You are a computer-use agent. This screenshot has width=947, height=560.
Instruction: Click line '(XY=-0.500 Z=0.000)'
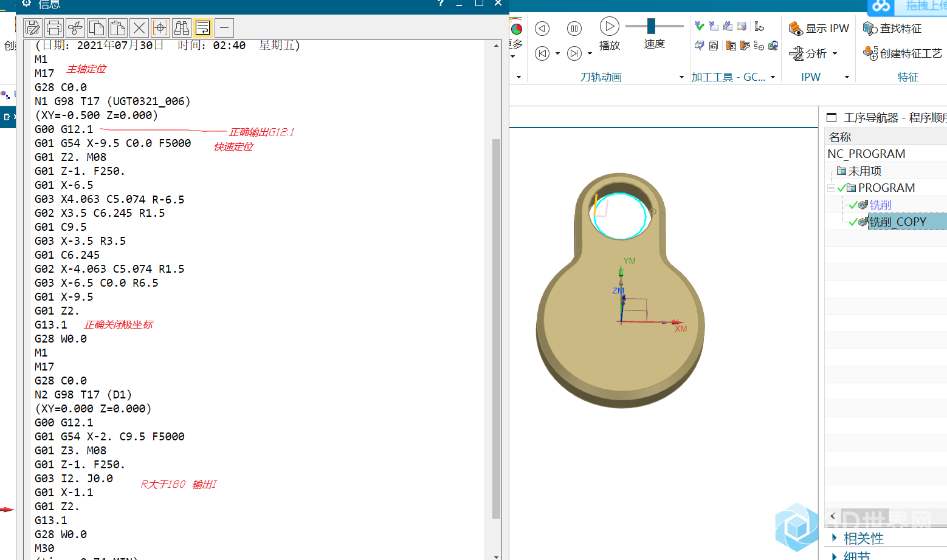96,115
